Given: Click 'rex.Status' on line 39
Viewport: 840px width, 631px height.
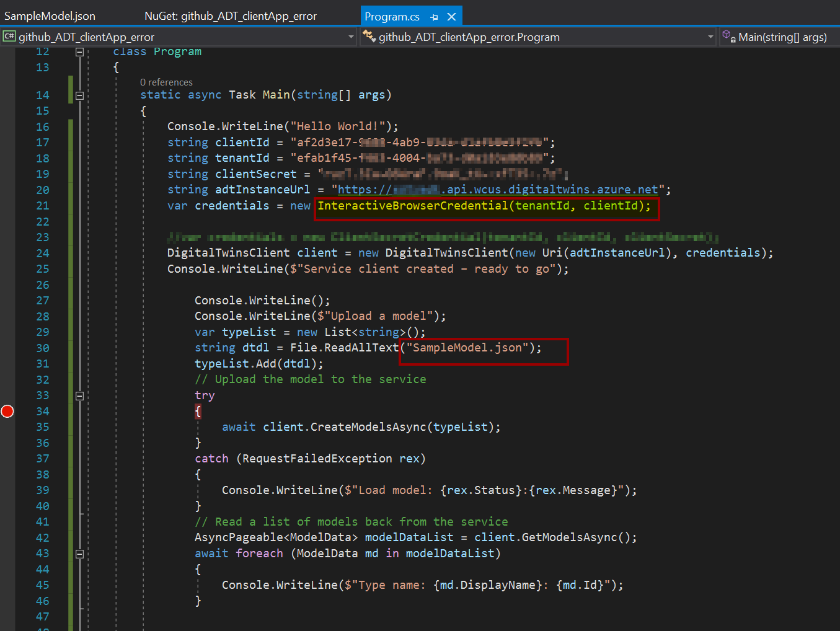Looking at the screenshot, I should tap(481, 490).
